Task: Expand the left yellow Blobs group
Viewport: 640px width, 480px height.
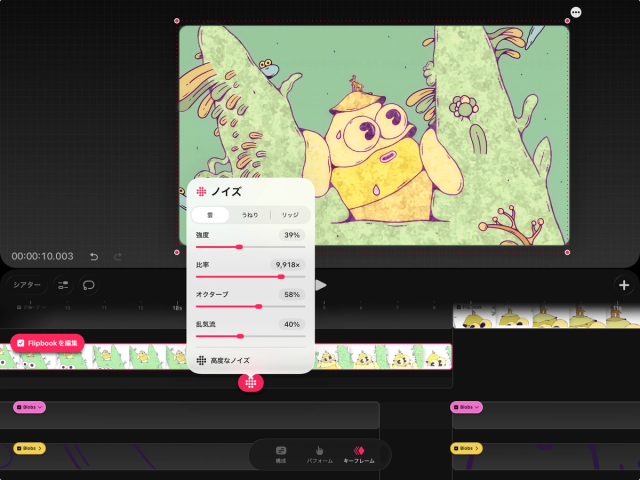Action: click(29, 448)
